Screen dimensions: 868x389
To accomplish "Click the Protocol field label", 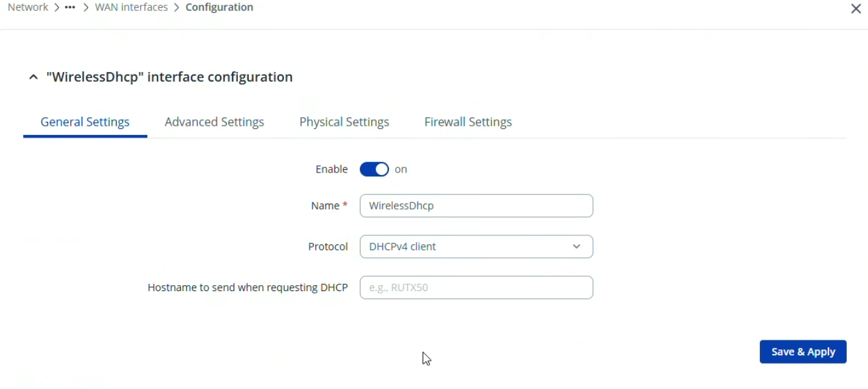I will (328, 246).
